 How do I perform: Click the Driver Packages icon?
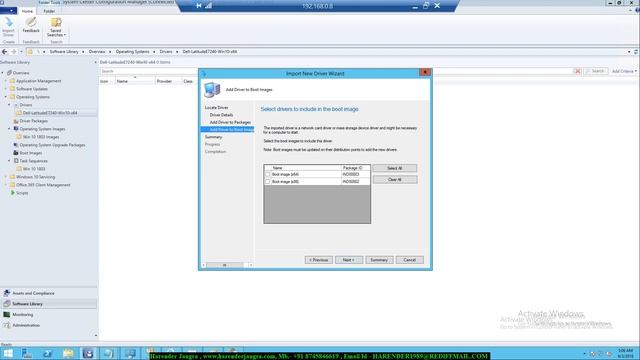[x=16, y=121]
